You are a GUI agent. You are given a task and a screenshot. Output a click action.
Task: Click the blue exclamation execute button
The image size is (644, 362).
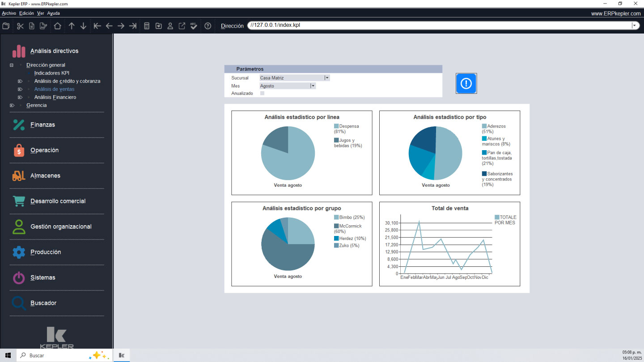466,83
